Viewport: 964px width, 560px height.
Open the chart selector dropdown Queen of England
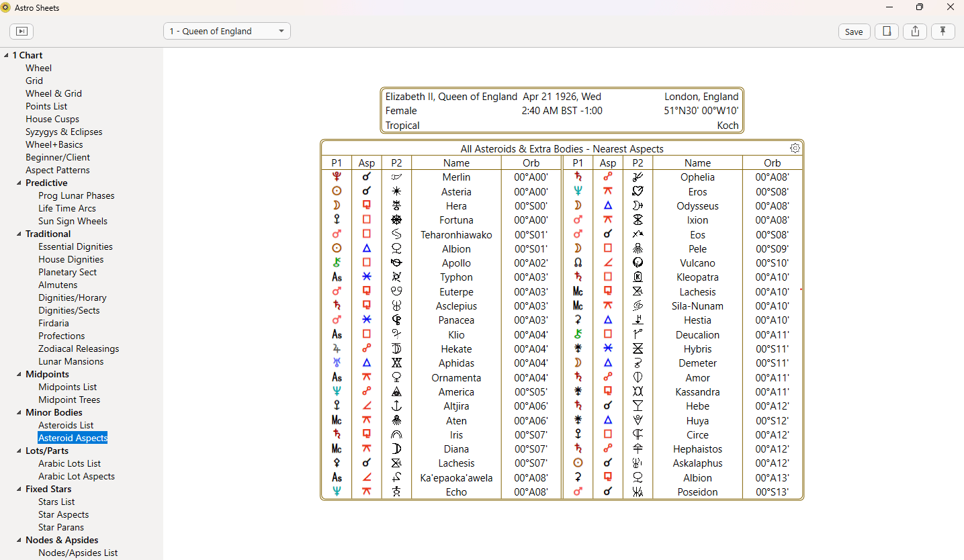click(x=227, y=31)
